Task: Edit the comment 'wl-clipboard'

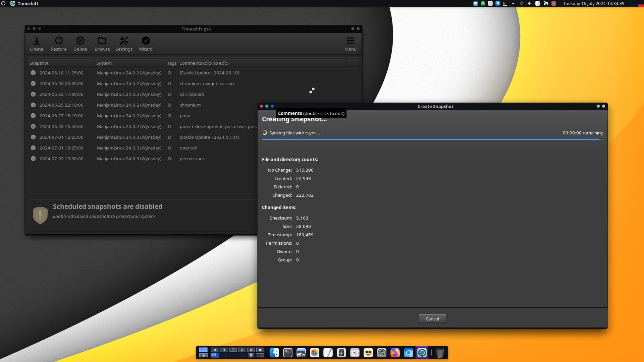Action: (192, 94)
